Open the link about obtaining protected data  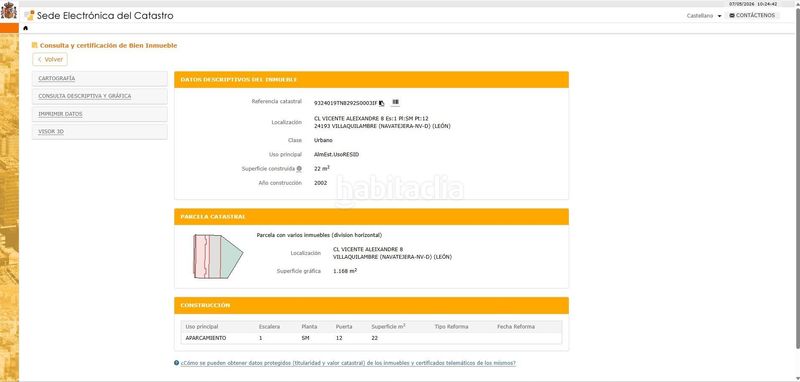(348, 363)
